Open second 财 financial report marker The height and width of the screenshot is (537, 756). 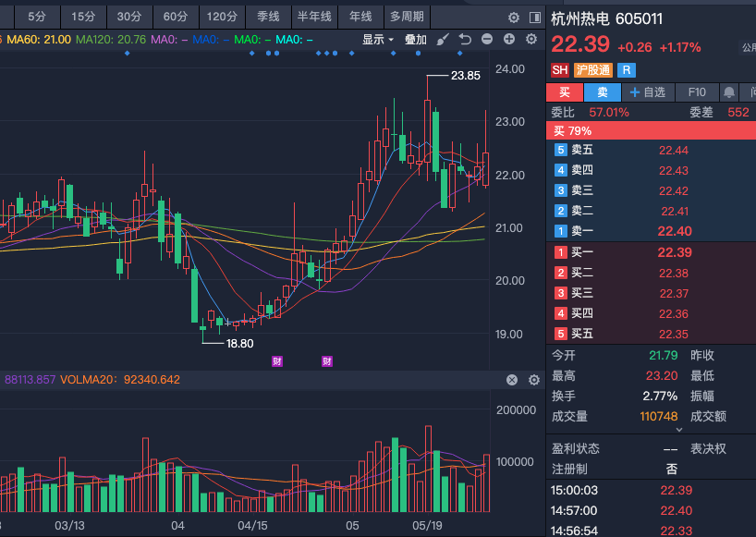click(x=327, y=361)
